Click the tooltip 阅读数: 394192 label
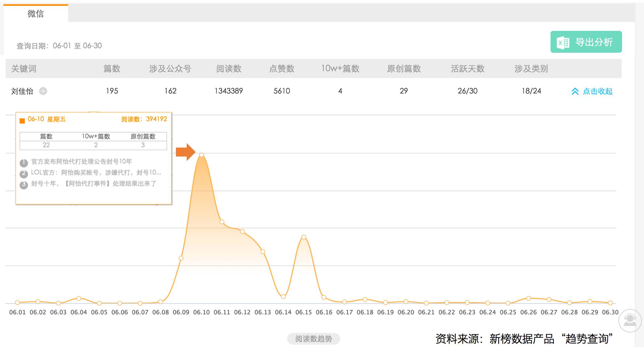Image resolution: width=644 pixels, height=351 pixels. tap(144, 119)
